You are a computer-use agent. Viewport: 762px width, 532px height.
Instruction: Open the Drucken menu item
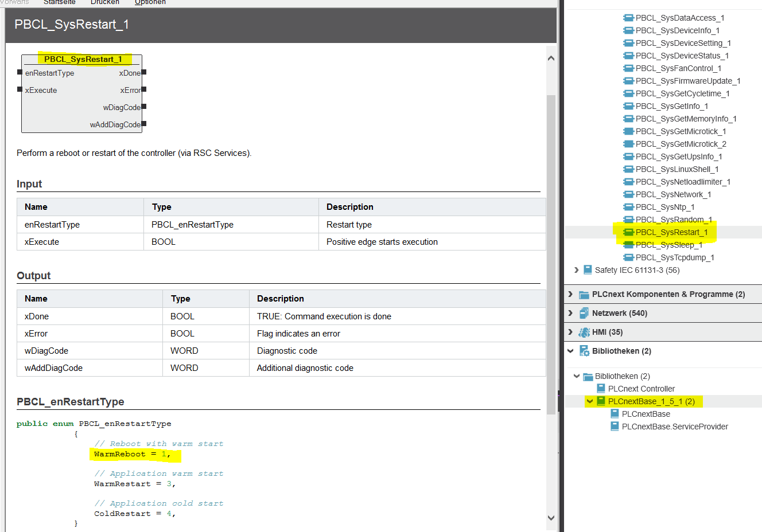point(105,2)
